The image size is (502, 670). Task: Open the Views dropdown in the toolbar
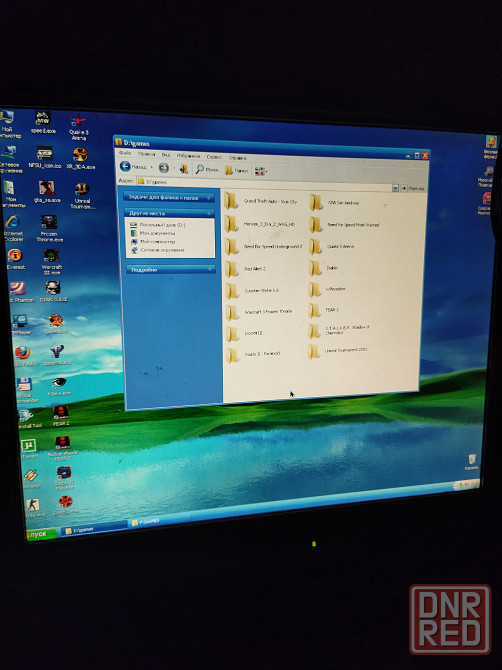tap(261, 171)
